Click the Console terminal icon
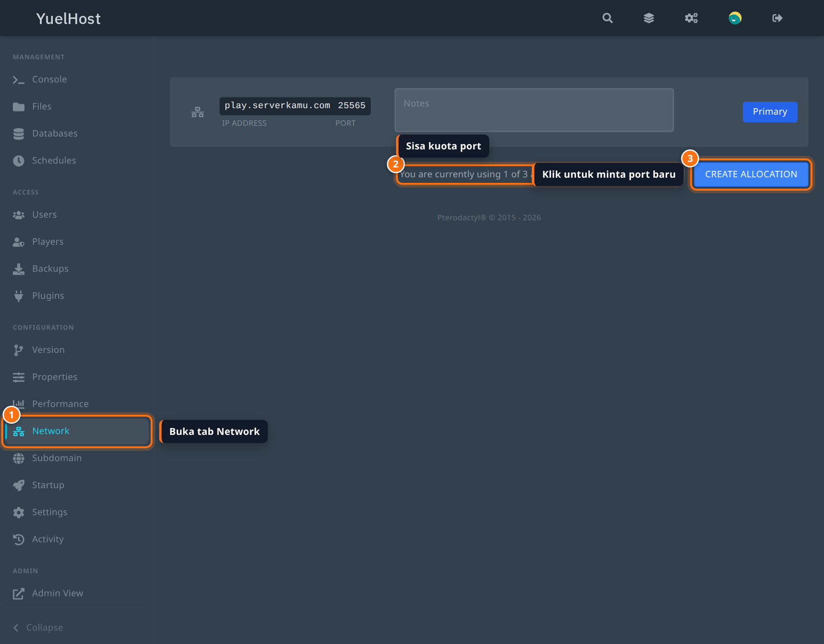 [x=18, y=80]
